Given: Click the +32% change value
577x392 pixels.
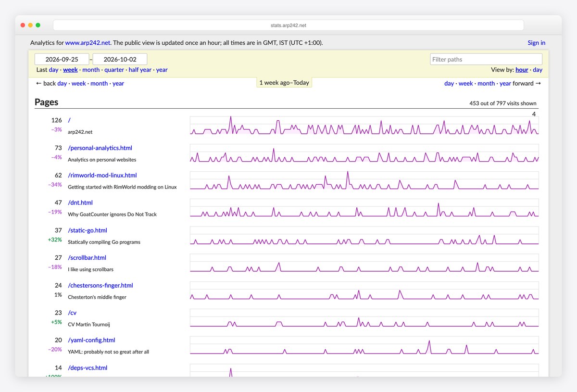Looking at the screenshot, I should (55, 240).
